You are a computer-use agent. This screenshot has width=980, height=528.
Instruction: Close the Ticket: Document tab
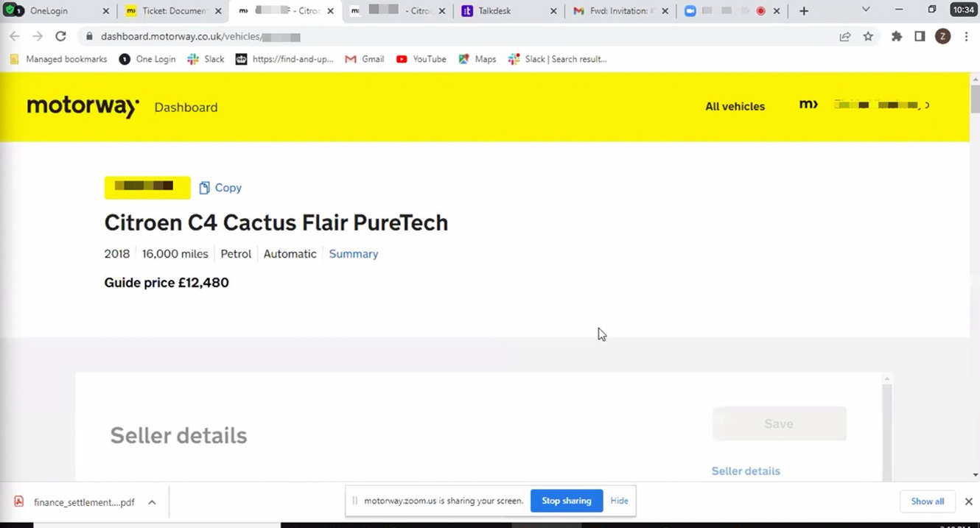[x=218, y=11]
